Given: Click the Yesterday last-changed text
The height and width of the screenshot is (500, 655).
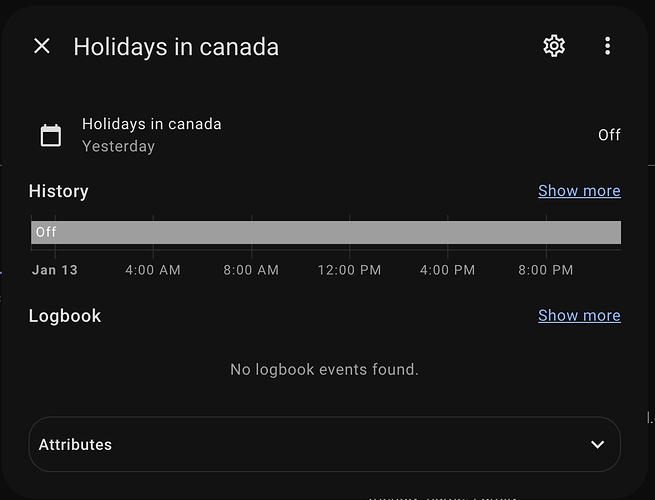Looking at the screenshot, I should (x=118, y=146).
